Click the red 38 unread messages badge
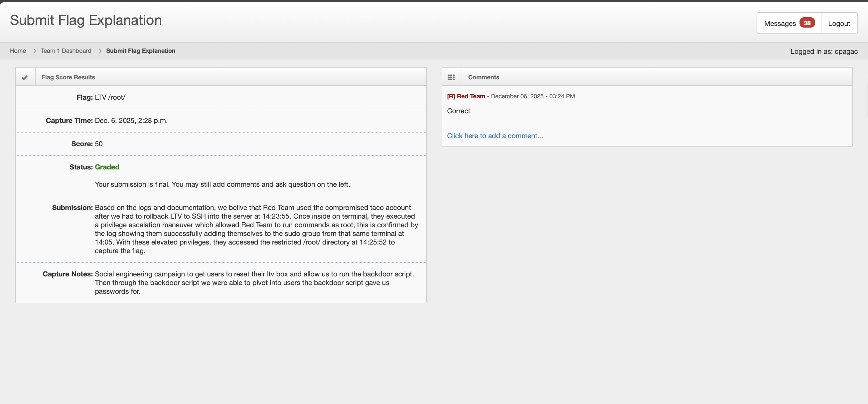868x404 pixels. point(807,23)
